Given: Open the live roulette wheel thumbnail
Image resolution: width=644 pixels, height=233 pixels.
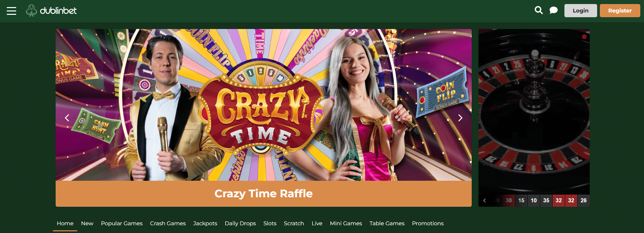Looking at the screenshot, I should (x=534, y=112).
